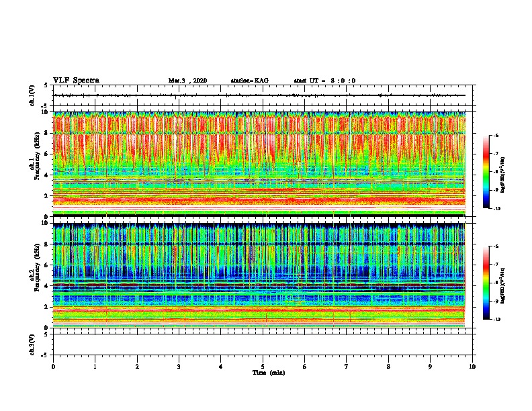
Task: Click the "9" tick label on the time axis
Action: click(x=430, y=366)
